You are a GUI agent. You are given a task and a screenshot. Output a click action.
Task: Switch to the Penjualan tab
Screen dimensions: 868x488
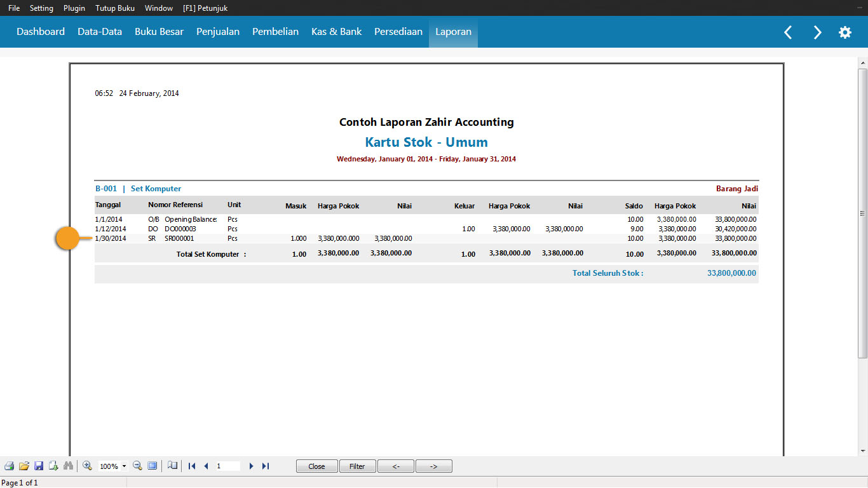(x=218, y=32)
